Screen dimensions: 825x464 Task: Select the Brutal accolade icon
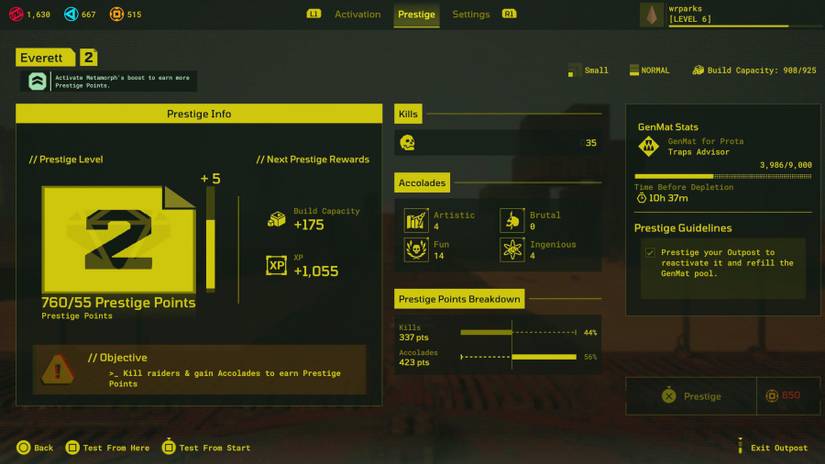tap(512, 221)
